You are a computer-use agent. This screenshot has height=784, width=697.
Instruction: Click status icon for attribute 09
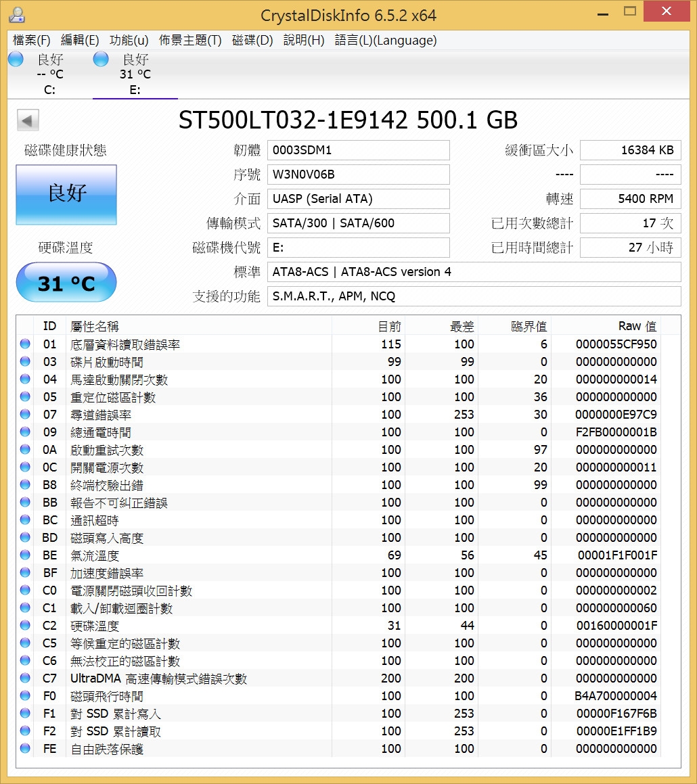tap(25, 432)
